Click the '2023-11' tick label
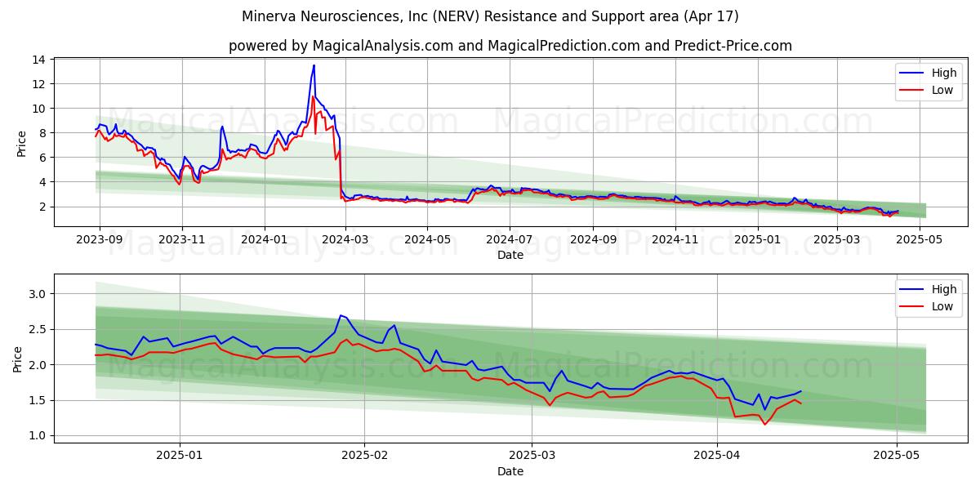The width and height of the screenshot is (980, 490). point(181,239)
